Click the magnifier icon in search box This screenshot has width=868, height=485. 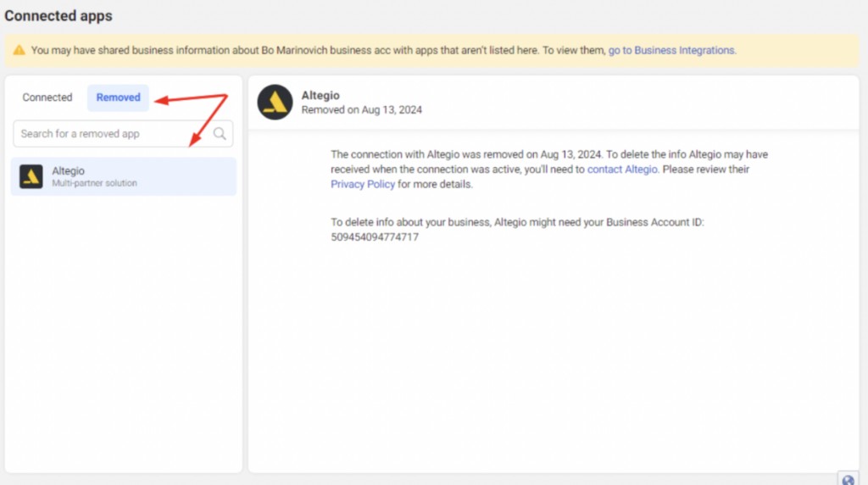pos(220,133)
